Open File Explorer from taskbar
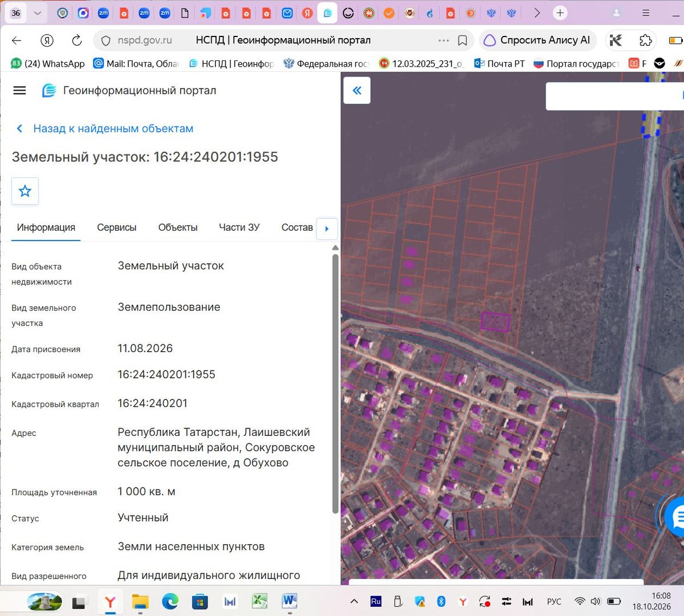The width and height of the screenshot is (684, 616). [140, 601]
